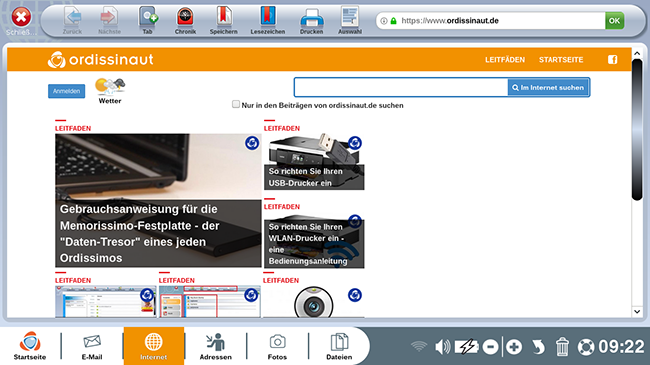Screen dimensions: 650x365
Task: Open the USB-Drucker guide thumbnail
Action: click(314, 162)
